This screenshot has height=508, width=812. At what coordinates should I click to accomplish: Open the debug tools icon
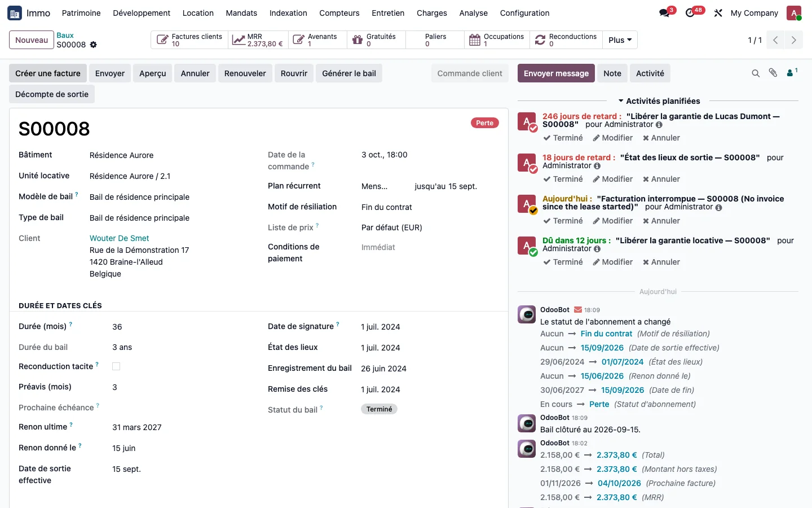tap(718, 13)
